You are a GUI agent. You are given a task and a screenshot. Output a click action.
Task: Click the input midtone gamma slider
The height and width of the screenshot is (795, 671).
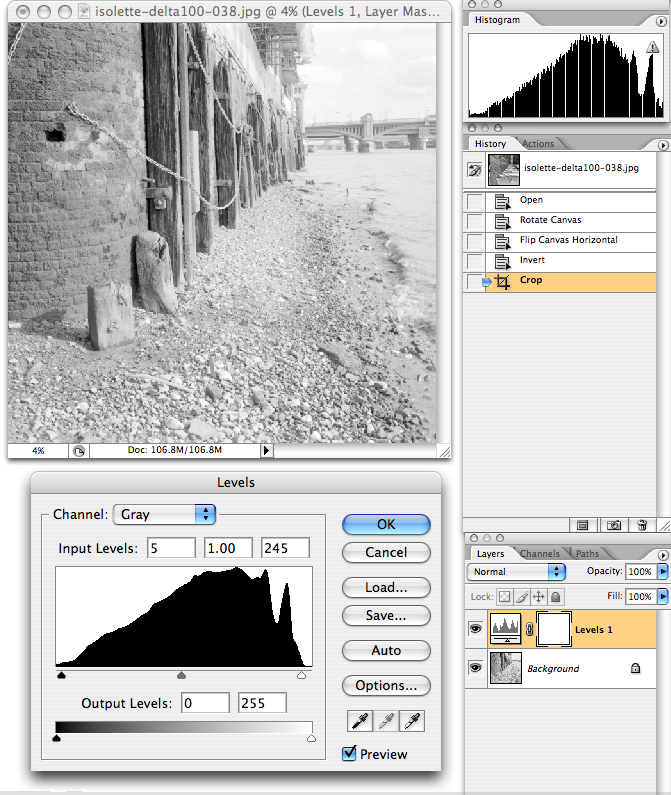pyautogui.click(x=182, y=675)
